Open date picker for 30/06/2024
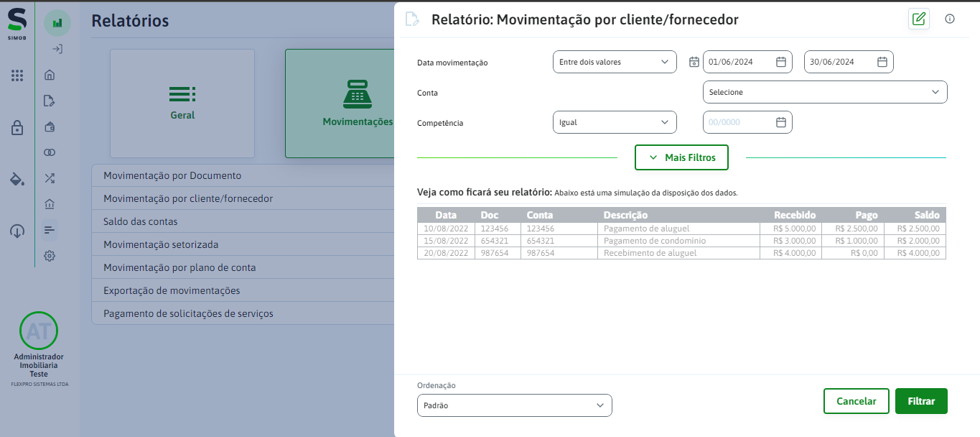 (x=882, y=62)
